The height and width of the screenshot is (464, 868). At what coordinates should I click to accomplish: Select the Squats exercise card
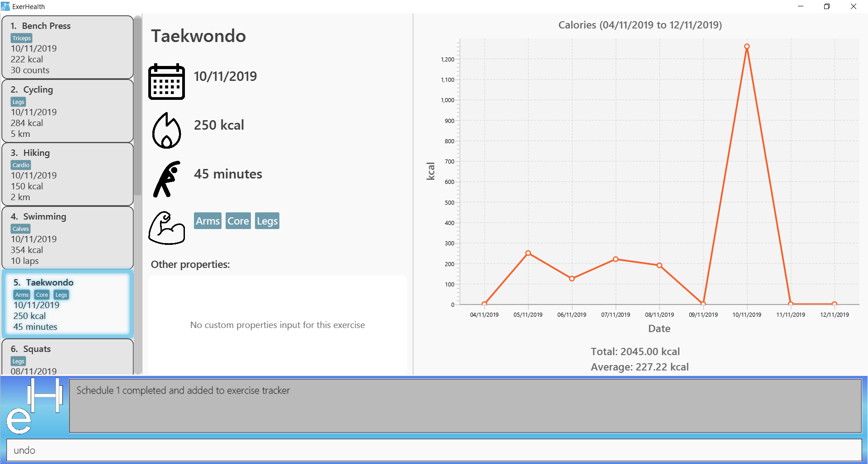click(67, 357)
